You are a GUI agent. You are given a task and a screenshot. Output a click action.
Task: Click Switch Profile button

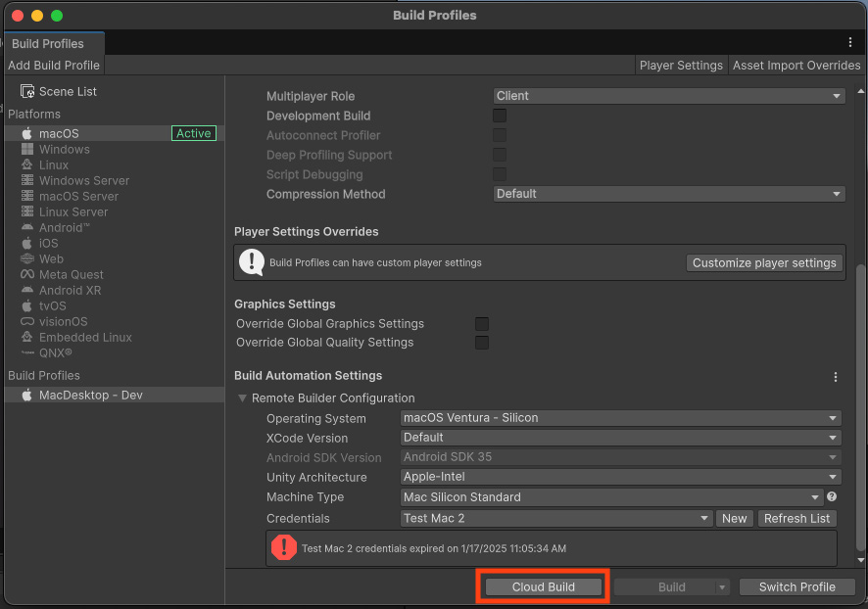click(x=797, y=586)
